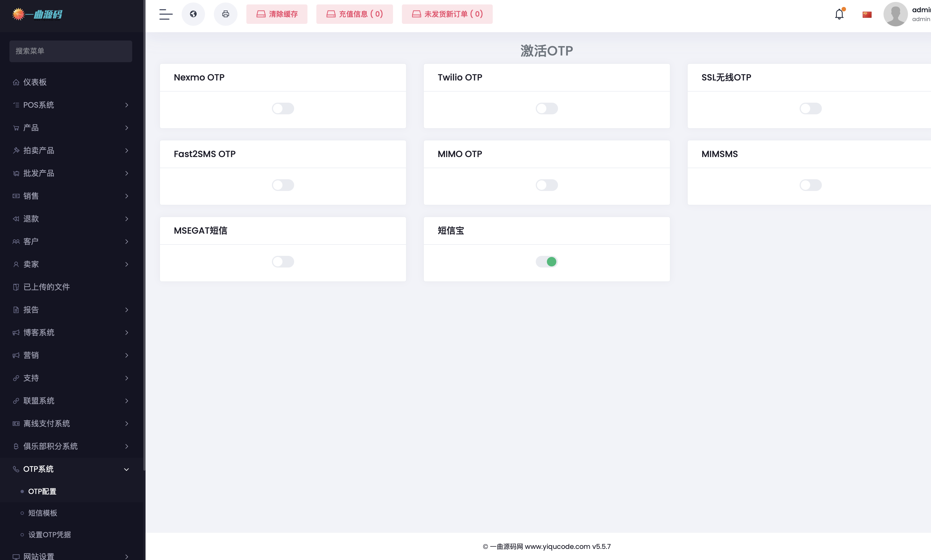Click the 营销 menu label
This screenshot has height=560, width=931.
click(31, 355)
